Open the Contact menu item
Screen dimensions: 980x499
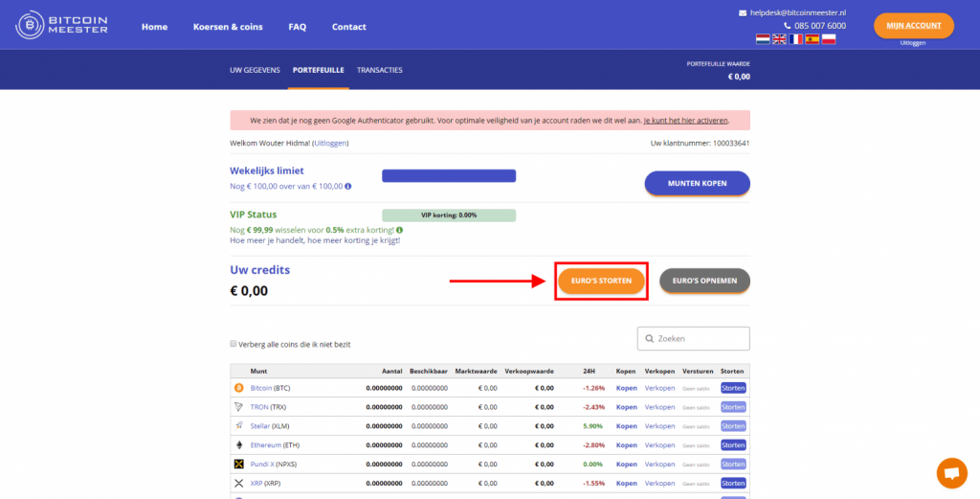click(x=349, y=27)
